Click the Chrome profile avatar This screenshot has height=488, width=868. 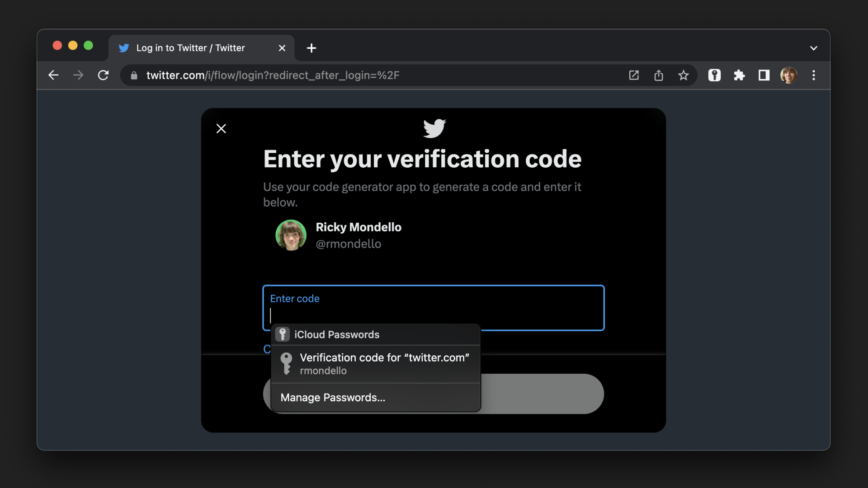pos(789,75)
